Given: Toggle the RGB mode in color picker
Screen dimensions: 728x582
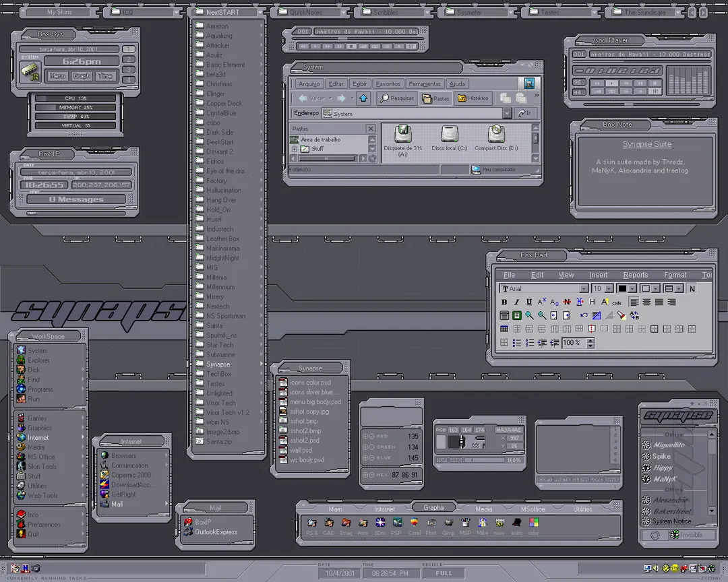Looking at the screenshot, I should click(x=441, y=430).
